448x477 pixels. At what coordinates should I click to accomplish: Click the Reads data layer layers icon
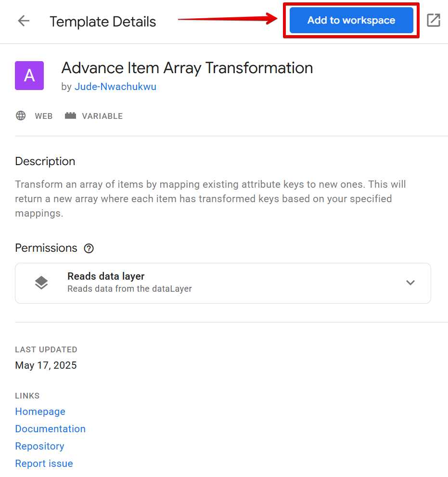pyautogui.click(x=41, y=283)
